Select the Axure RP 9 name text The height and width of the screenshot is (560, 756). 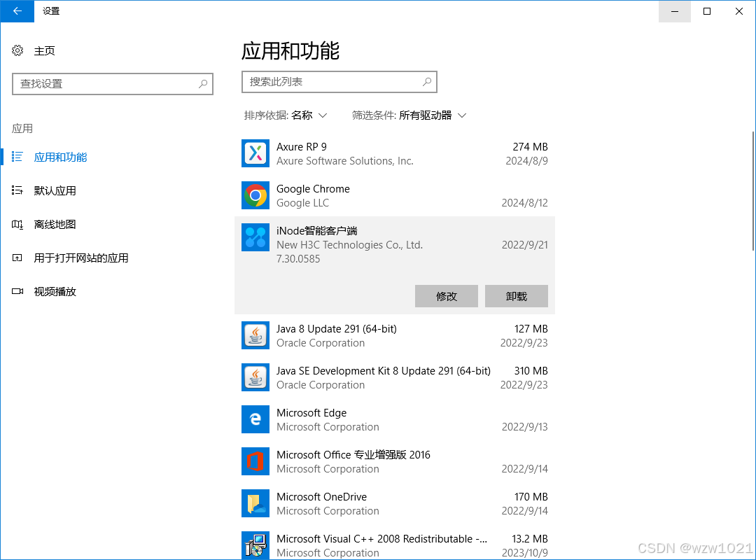point(301,146)
